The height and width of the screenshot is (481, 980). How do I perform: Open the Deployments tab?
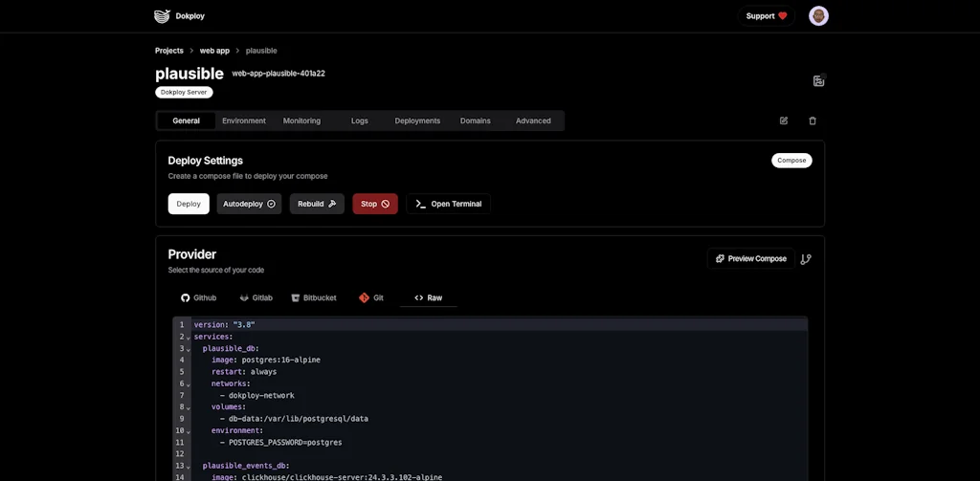[x=417, y=120]
